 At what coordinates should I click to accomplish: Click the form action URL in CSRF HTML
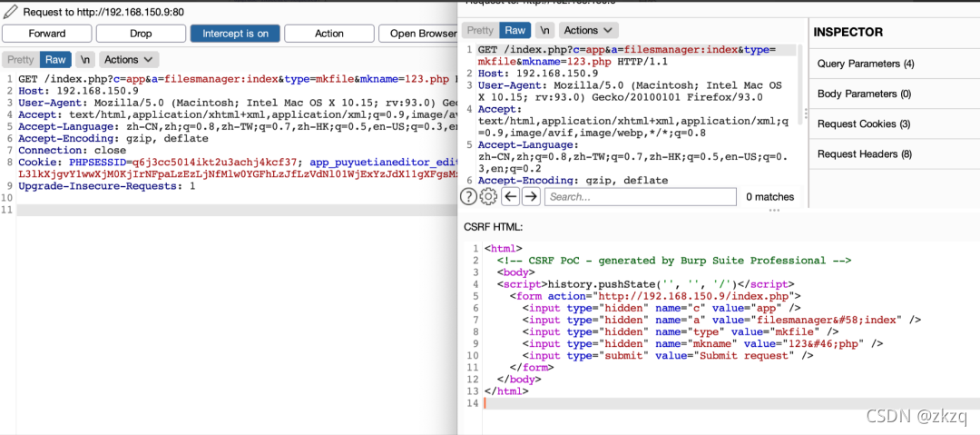[x=696, y=296]
